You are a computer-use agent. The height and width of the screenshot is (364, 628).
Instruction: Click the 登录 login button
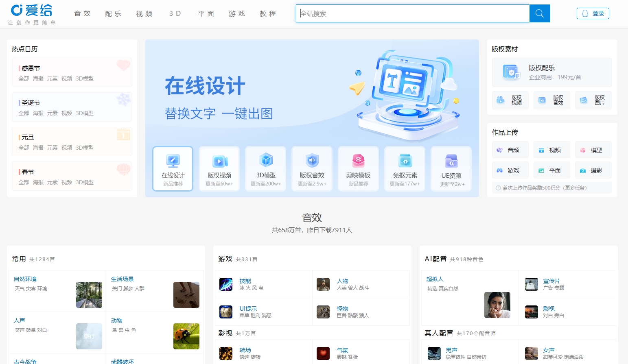593,13
